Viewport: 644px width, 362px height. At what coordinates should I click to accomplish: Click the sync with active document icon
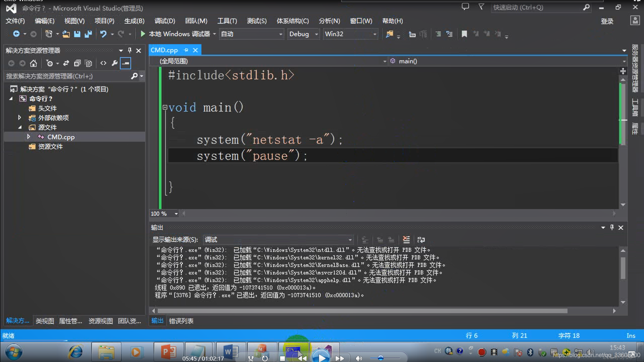(66, 64)
